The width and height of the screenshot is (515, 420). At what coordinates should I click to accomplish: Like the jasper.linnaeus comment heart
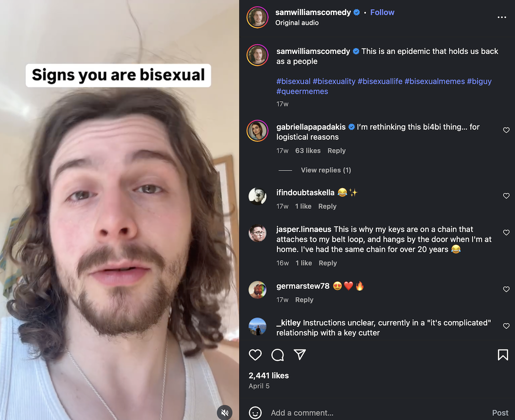tap(506, 232)
